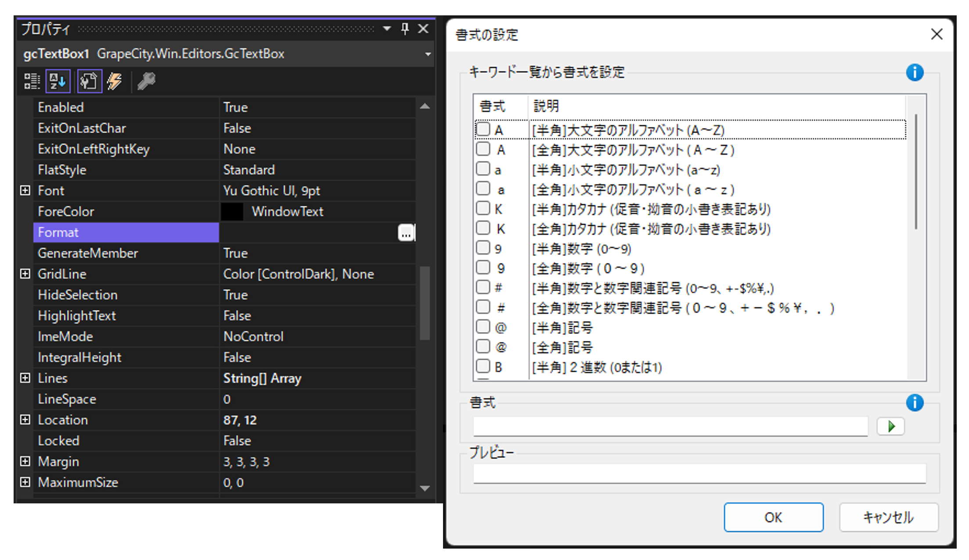Expand the Lines property node
This screenshot has height=560, width=969.
point(25,378)
